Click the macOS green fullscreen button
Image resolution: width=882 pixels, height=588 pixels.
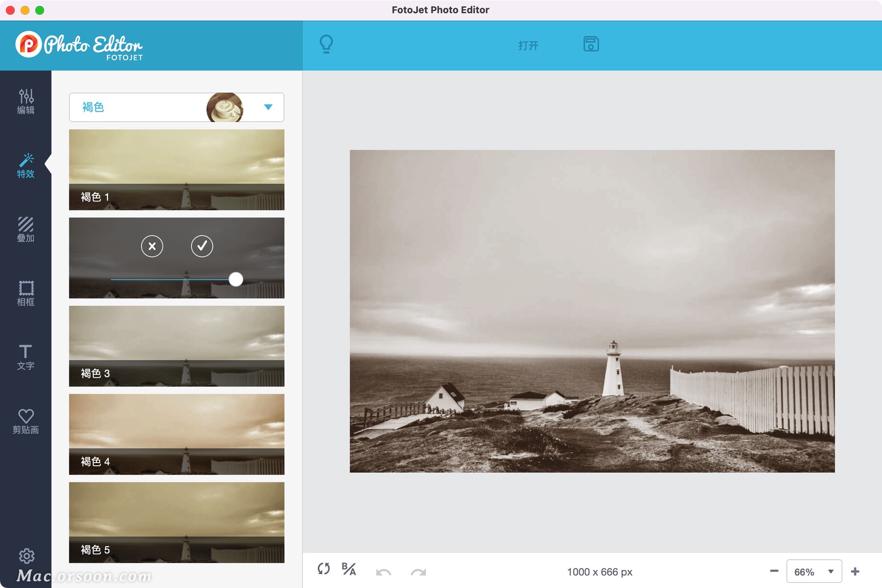[40, 10]
